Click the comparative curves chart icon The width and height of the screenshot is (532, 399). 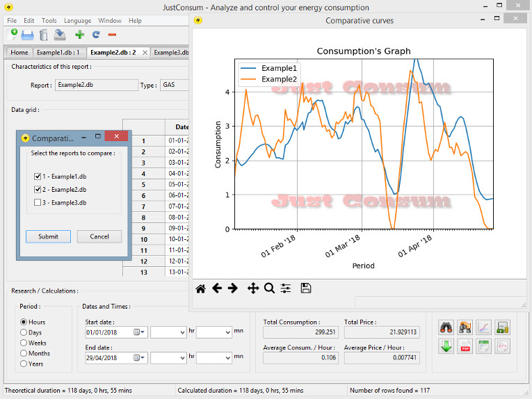[x=483, y=327]
